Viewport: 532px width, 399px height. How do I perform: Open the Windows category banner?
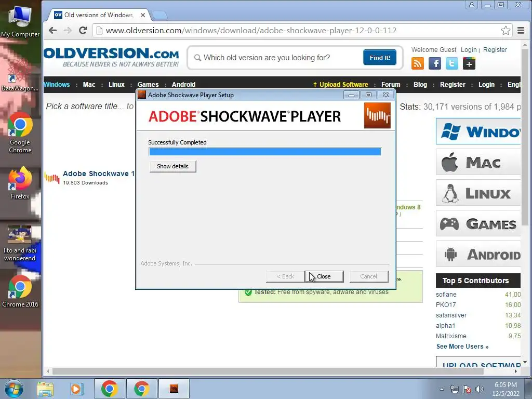478,131
